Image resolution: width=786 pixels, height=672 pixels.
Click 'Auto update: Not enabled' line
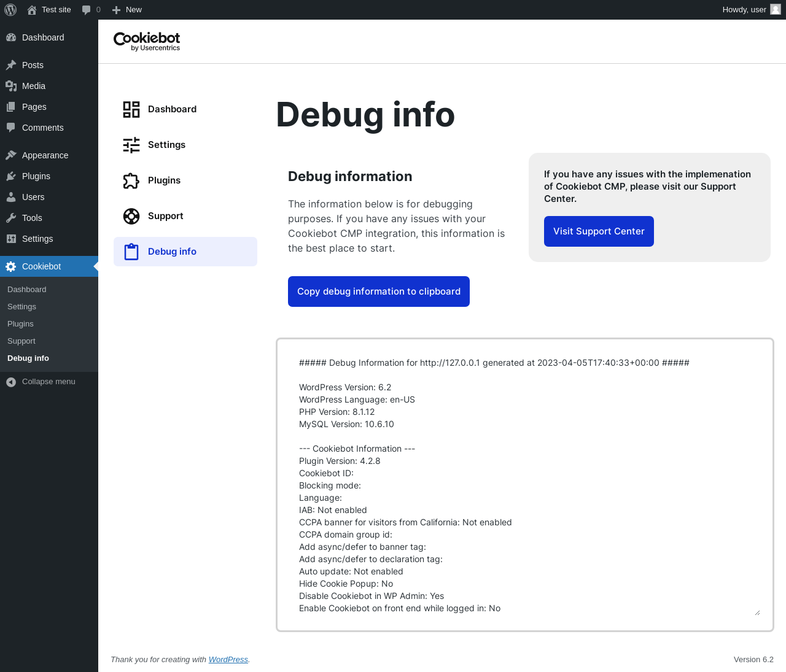pyautogui.click(x=351, y=571)
